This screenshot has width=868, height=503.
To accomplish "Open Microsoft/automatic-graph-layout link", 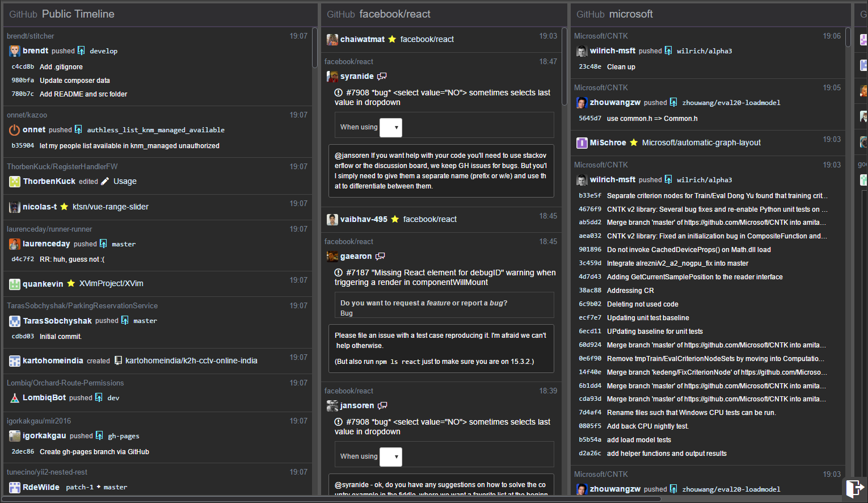I will tap(701, 142).
